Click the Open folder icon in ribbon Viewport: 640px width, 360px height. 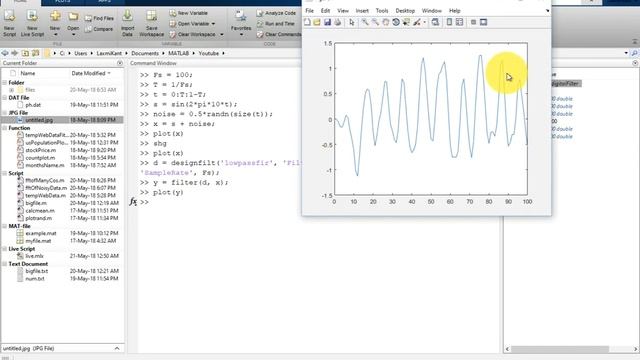pyautogui.click(x=73, y=16)
